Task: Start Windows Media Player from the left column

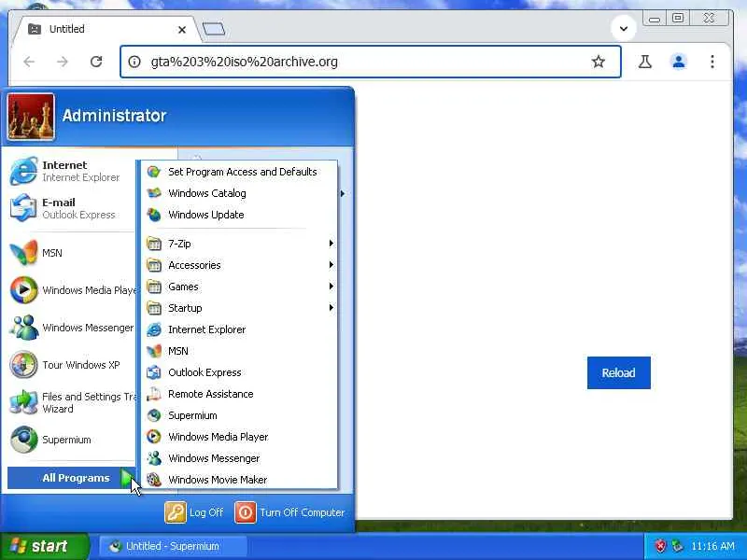Action: tap(72, 290)
